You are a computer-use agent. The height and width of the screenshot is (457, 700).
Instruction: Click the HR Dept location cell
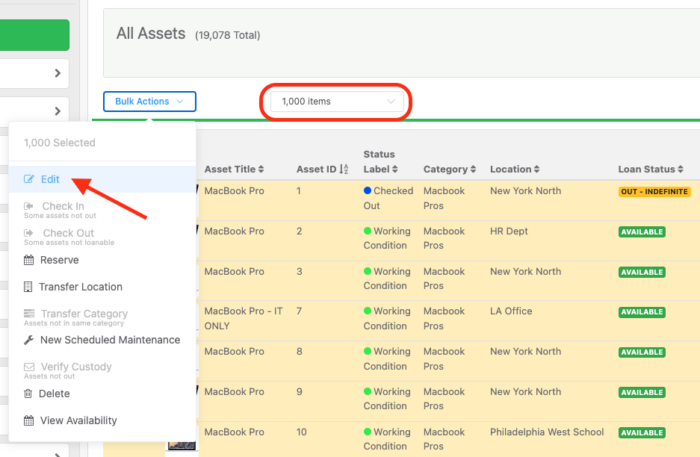pos(509,231)
